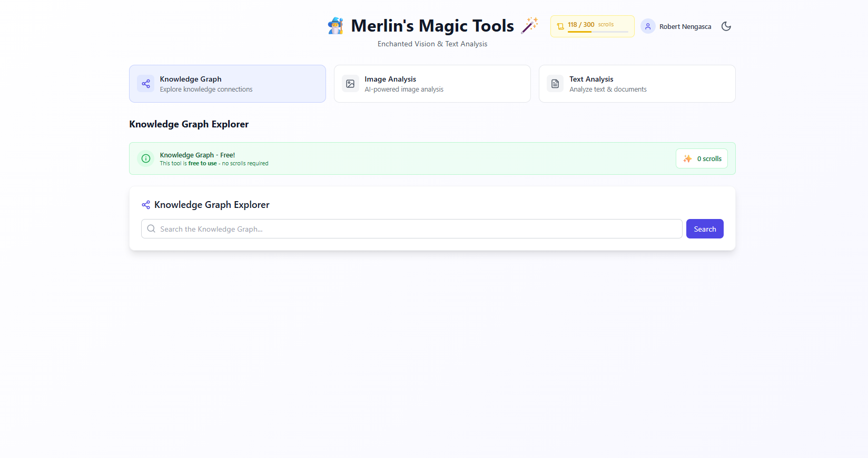Click the AI-powered image analysis description

coord(404,89)
